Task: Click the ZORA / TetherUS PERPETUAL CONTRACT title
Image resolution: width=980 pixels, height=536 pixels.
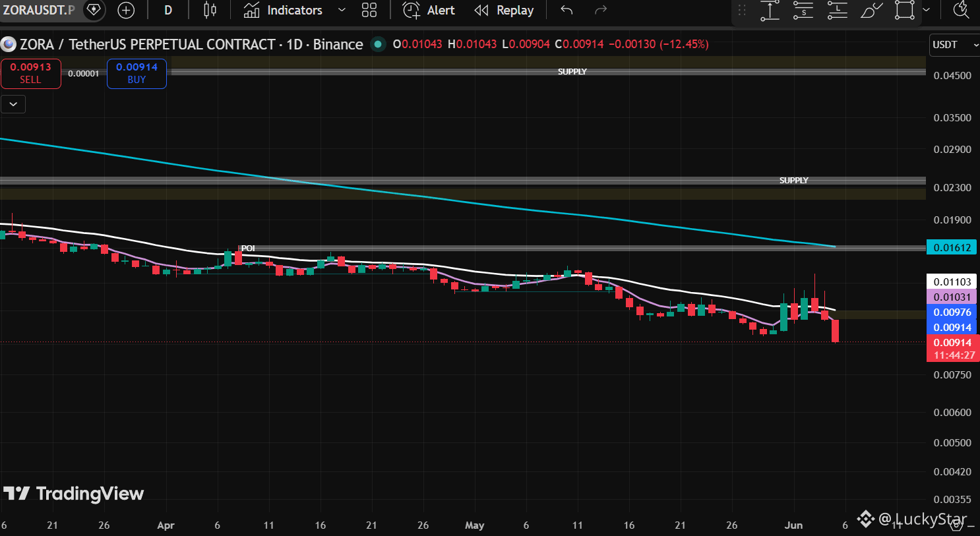Action: (191, 44)
